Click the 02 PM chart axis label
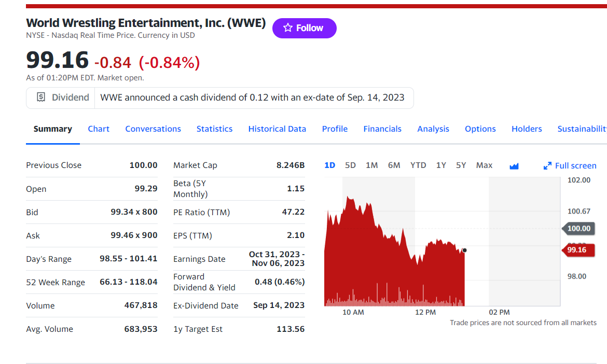The width and height of the screenshot is (607, 364). coord(500,312)
